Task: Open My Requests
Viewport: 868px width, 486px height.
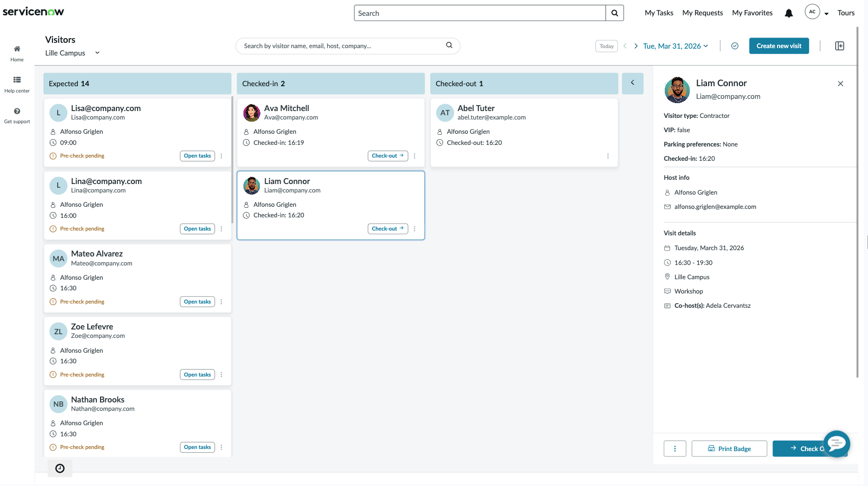Action: click(702, 13)
